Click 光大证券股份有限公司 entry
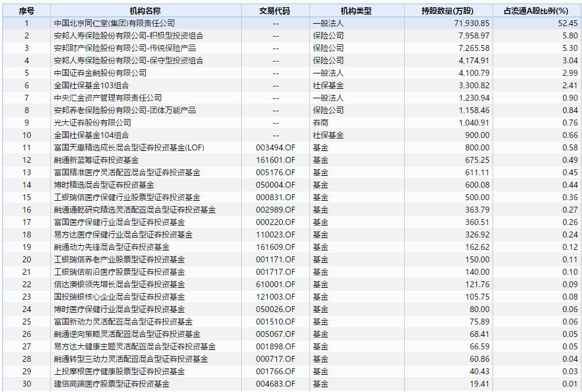The height and width of the screenshot is (392, 582). [x=92, y=123]
